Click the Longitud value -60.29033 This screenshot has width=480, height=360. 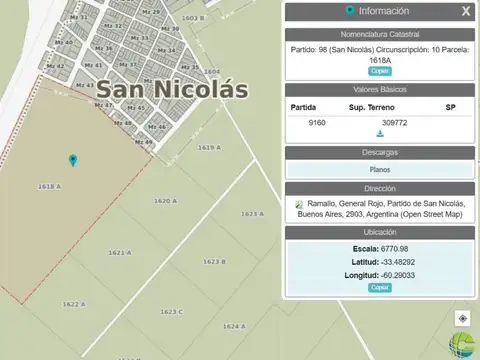pos(398,275)
